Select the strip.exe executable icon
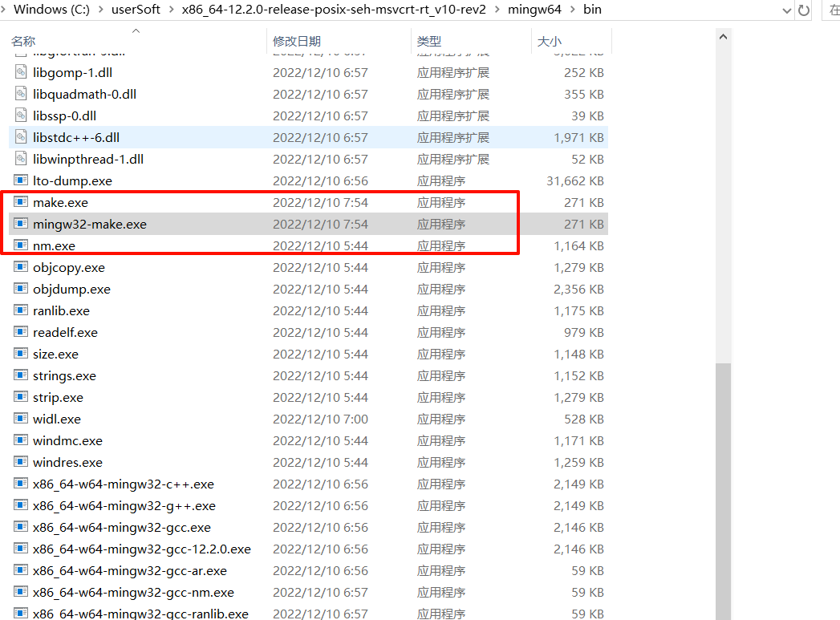The image size is (840, 620). (x=19, y=397)
